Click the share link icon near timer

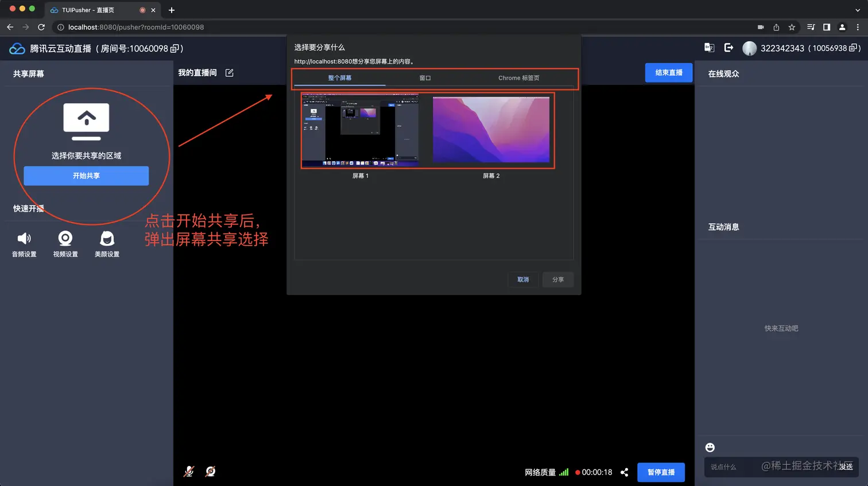coord(624,472)
